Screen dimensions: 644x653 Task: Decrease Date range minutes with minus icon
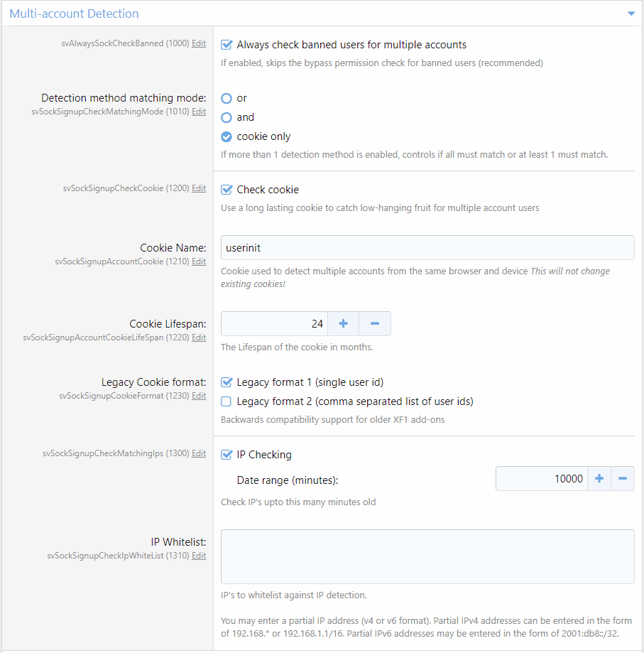pyautogui.click(x=623, y=479)
